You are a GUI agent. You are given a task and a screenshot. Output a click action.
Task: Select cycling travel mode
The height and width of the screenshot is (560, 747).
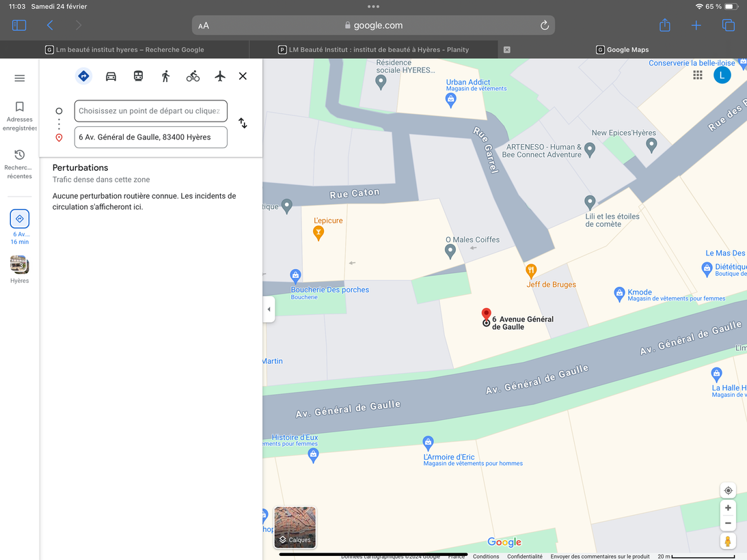[x=193, y=76]
